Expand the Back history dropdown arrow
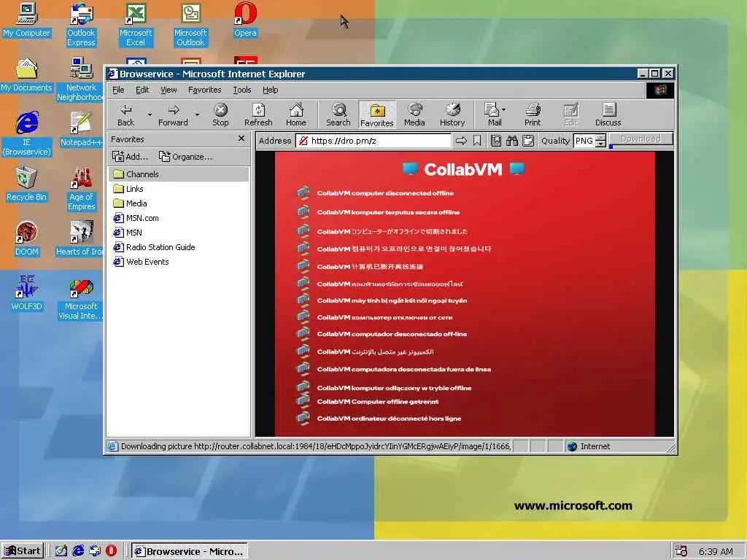 pyautogui.click(x=150, y=114)
